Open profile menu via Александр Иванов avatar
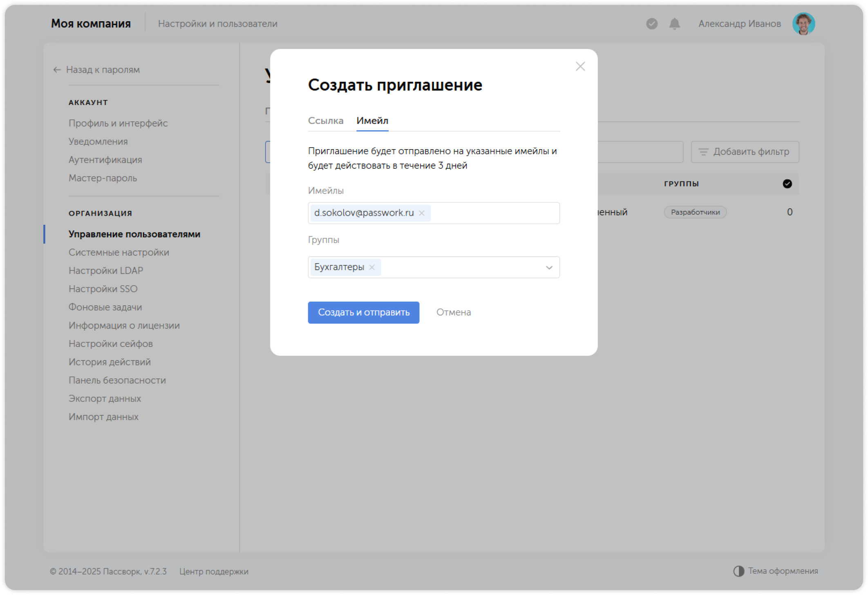Viewport: 868px width, 595px height. [803, 23]
